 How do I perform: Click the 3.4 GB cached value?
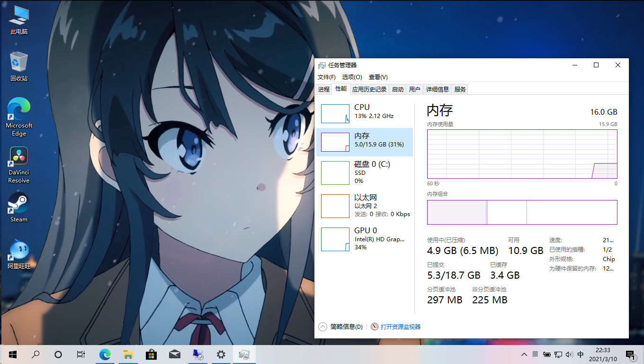pyautogui.click(x=505, y=275)
